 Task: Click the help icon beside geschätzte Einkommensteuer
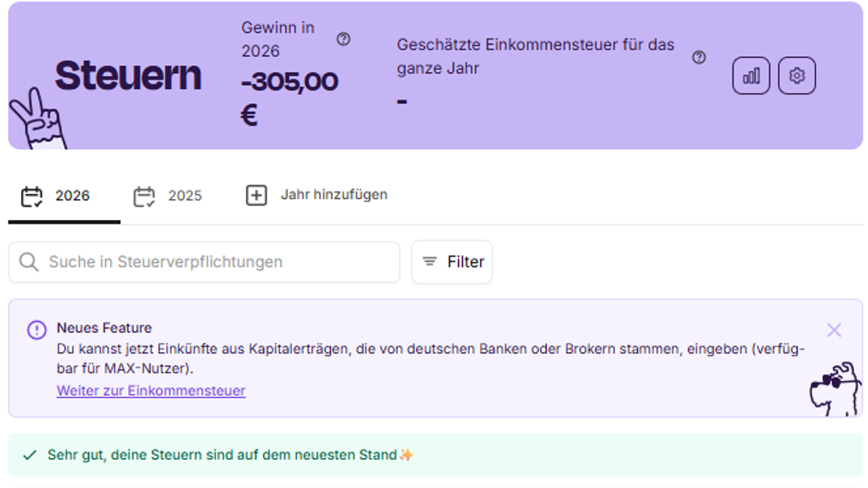[x=698, y=58]
